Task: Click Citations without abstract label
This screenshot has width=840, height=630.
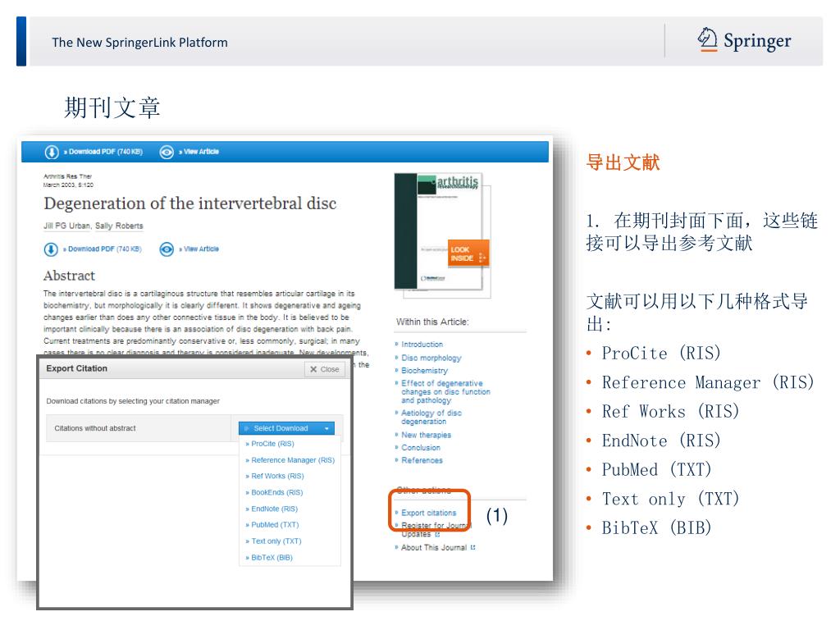Action: [95, 428]
